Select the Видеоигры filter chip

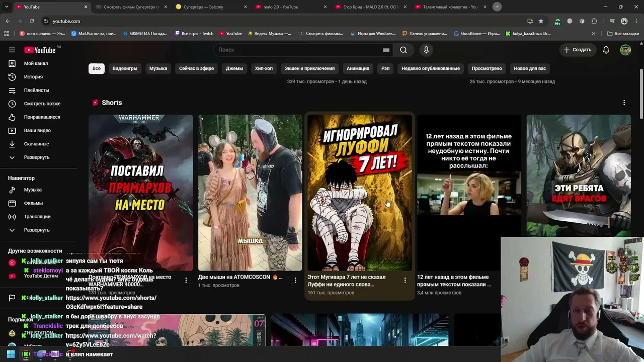pos(125,68)
